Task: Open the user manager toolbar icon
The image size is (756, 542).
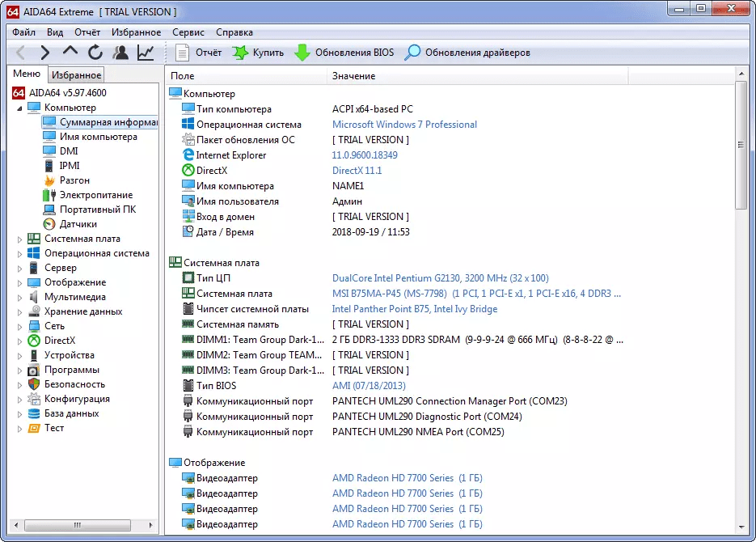Action: [x=120, y=52]
